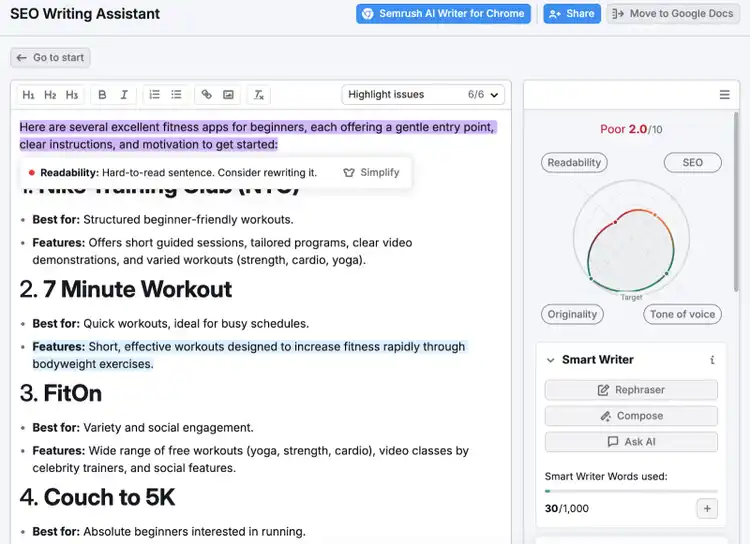Toggle bold formatting

(102, 95)
